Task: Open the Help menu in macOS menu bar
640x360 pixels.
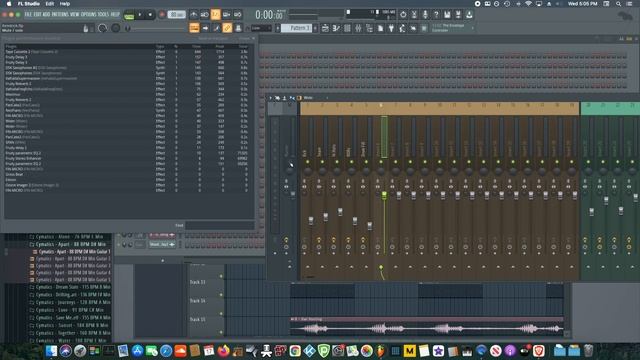Action: tap(65, 4)
